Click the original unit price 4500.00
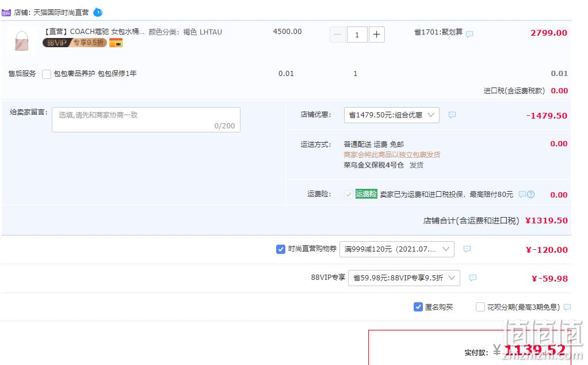588x365 pixels. (x=287, y=32)
